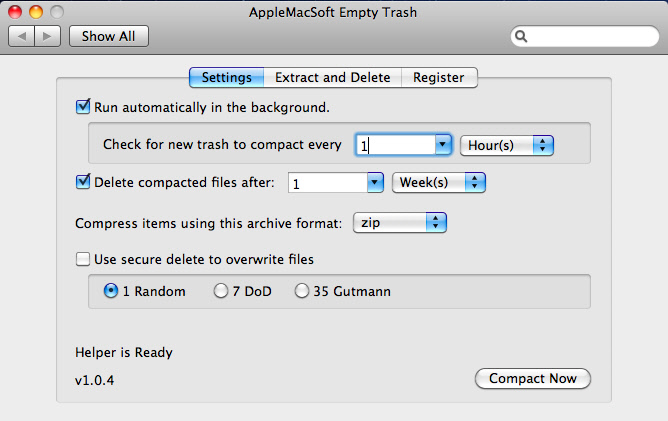Expand the delete-after number dropdown arrow
This screenshot has width=668, height=421.
click(x=375, y=182)
